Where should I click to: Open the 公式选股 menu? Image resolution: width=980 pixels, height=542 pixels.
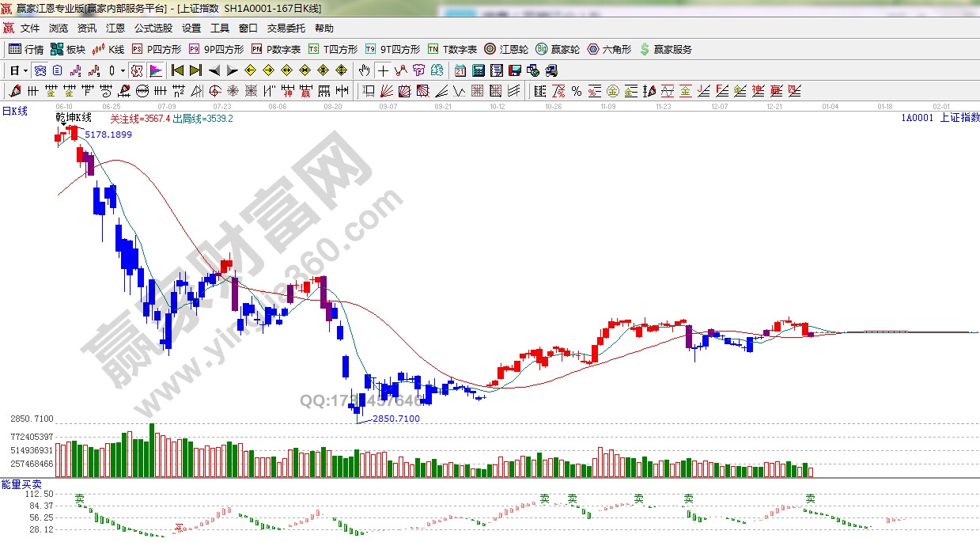153,28
